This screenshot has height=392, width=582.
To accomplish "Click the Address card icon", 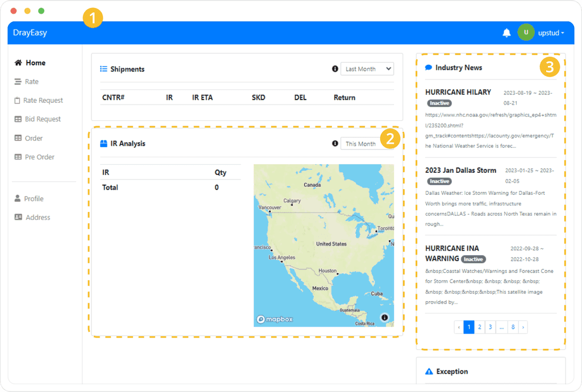I will 18,217.
